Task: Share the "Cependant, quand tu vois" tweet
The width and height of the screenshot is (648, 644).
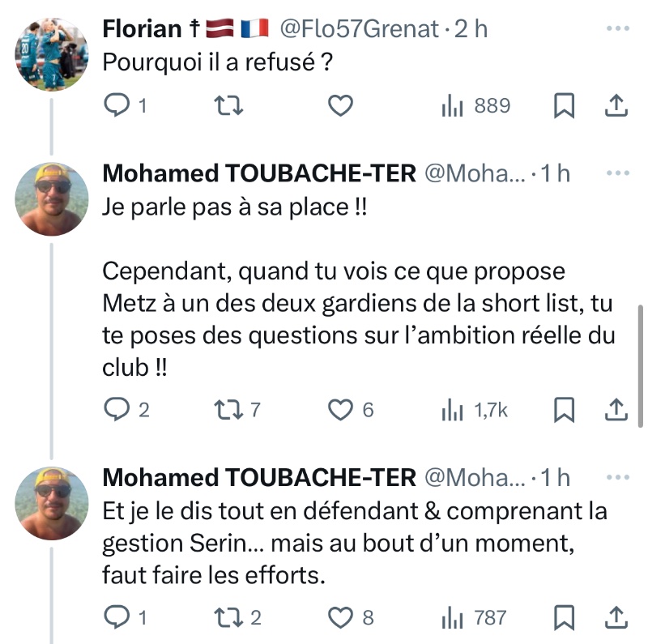Action: (616, 411)
